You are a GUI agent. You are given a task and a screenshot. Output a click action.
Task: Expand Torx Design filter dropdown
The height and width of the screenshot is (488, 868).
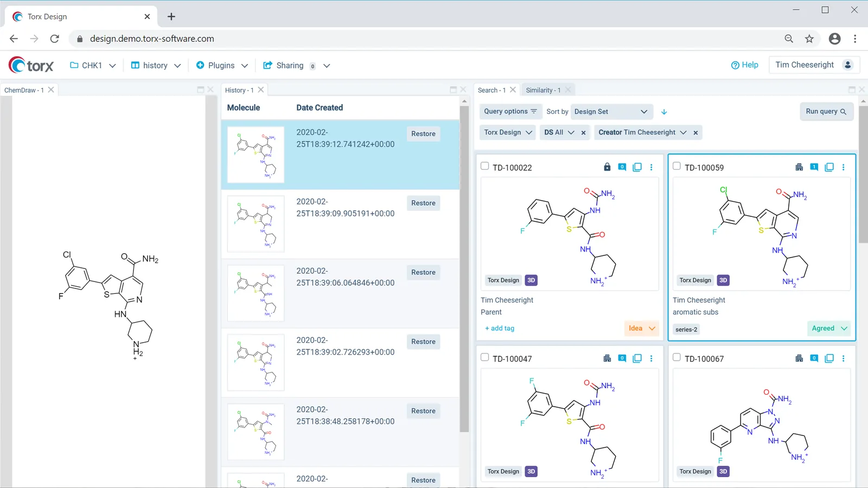[x=508, y=132]
